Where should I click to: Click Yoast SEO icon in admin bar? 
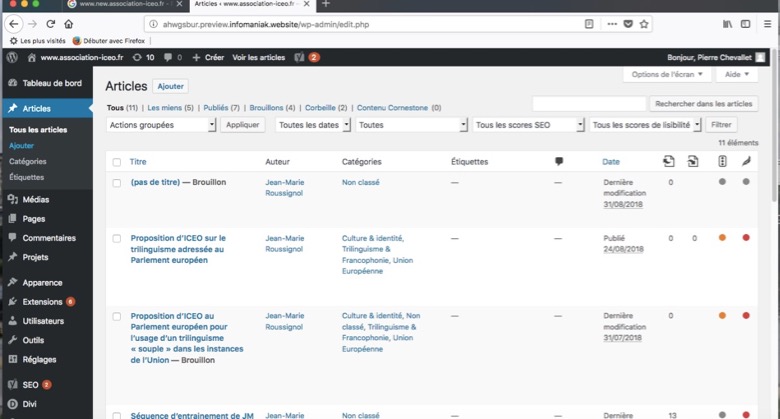[299, 57]
